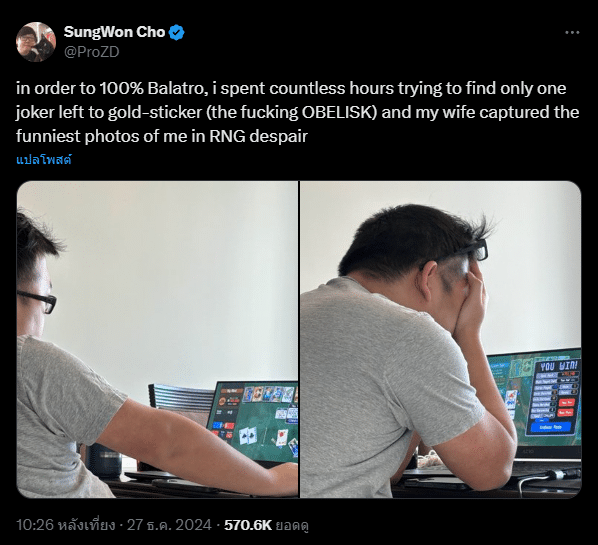The height and width of the screenshot is (545, 598).
Task: Click the YOU WIN screen in right photo
Action: (553, 399)
